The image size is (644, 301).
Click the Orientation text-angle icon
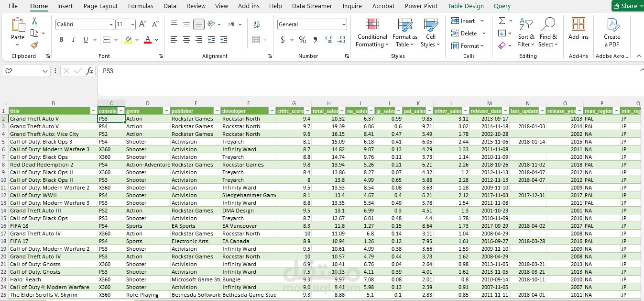tap(212, 24)
